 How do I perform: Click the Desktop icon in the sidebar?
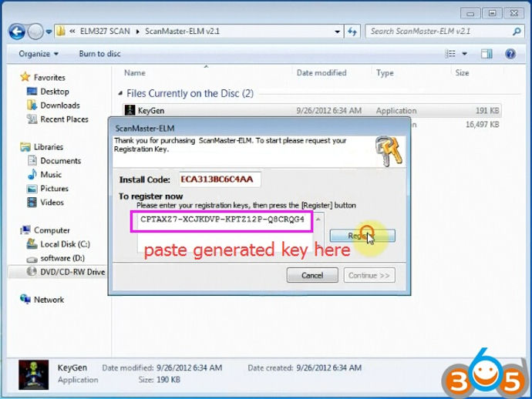(32, 92)
